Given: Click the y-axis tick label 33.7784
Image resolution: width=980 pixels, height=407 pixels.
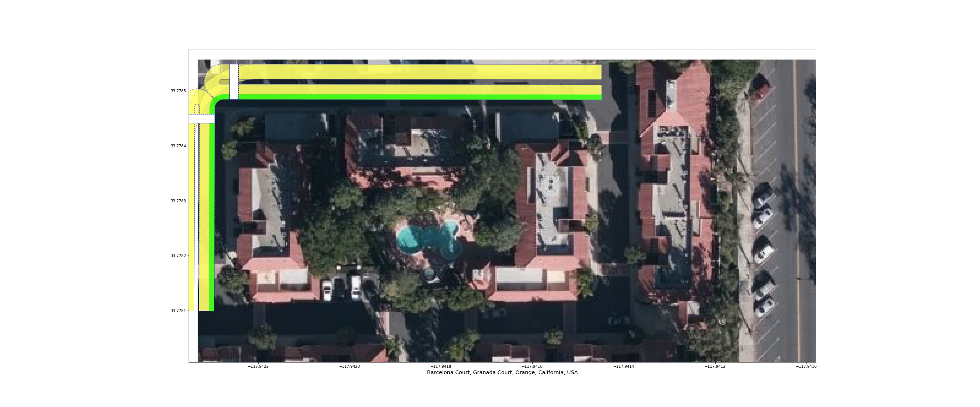Looking at the screenshot, I should [x=178, y=146].
